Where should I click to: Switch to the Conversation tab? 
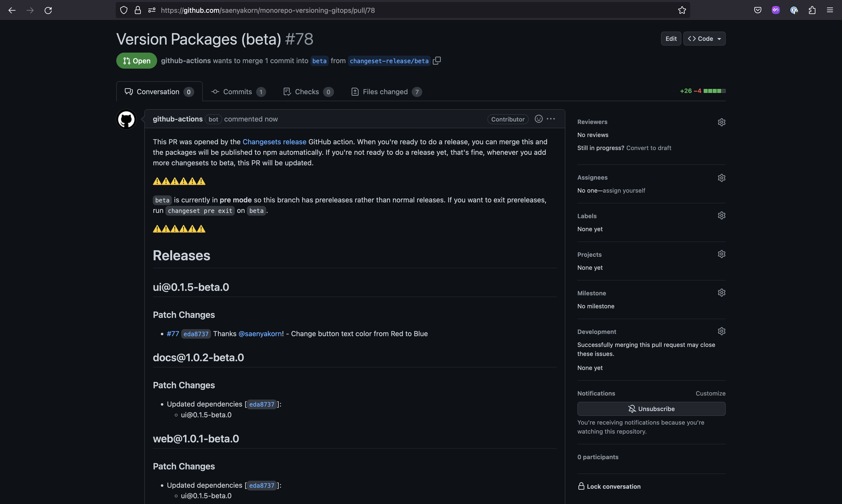[159, 92]
